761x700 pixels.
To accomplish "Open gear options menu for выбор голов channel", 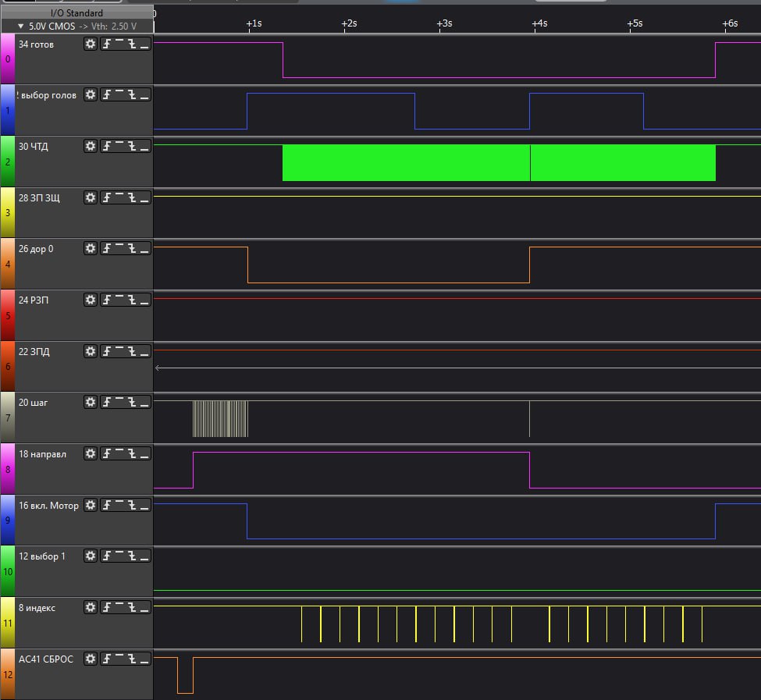I will pos(91,95).
